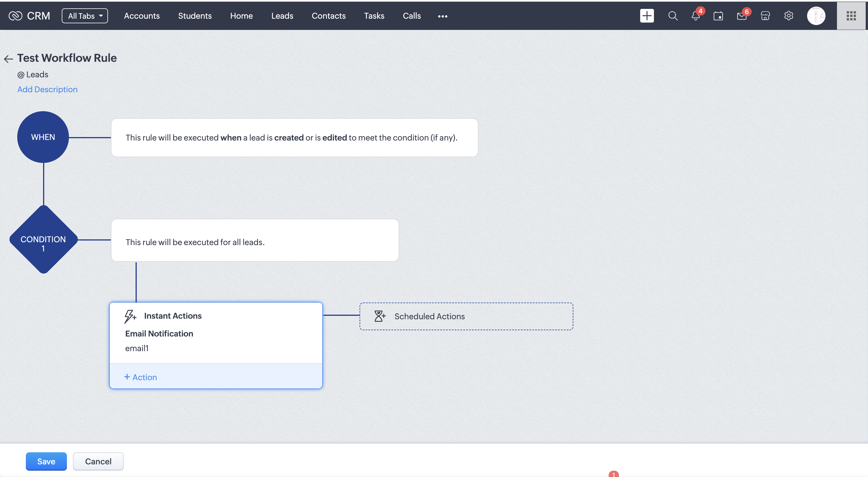868x477 pixels.
Task: Open the mail envelope icon
Action: pos(742,16)
